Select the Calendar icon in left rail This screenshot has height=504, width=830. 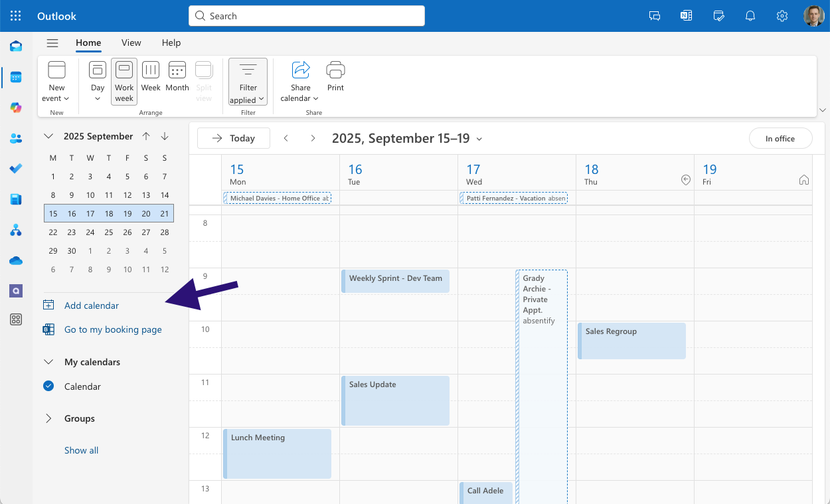[x=16, y=77]
